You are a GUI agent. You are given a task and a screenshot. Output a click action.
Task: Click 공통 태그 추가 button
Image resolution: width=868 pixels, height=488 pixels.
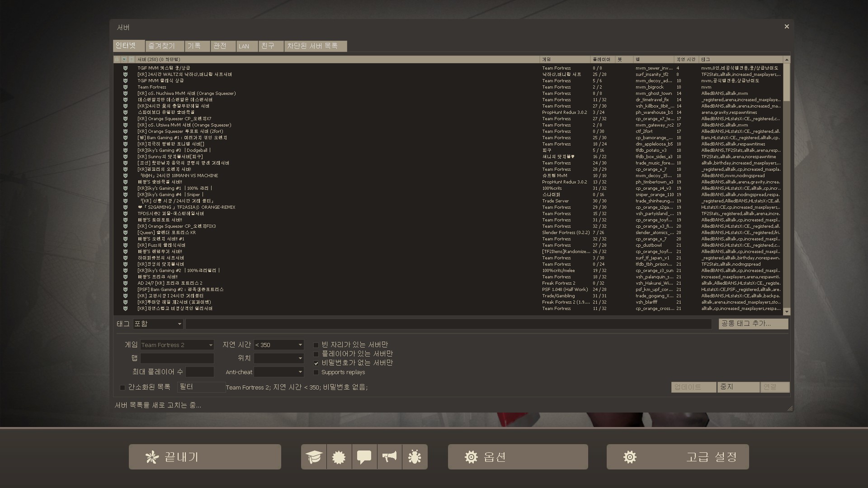pyautogui.click(x=753, y=324)
